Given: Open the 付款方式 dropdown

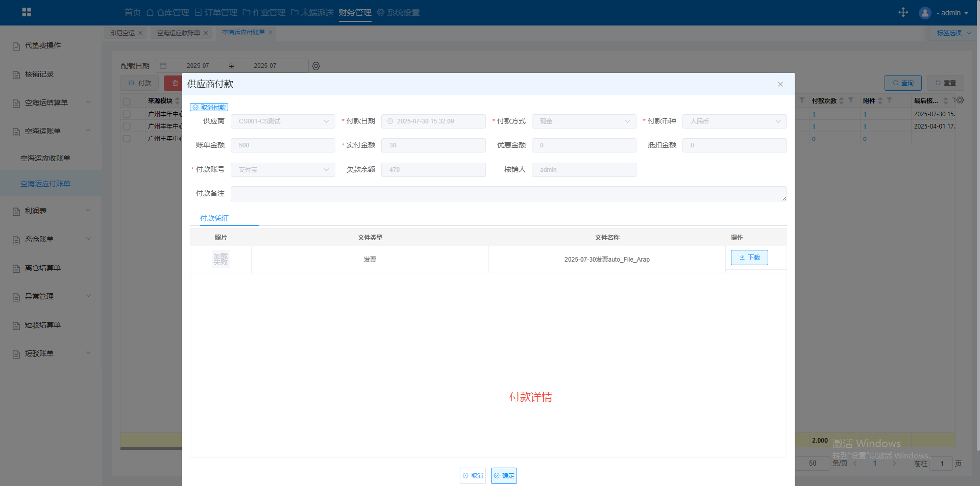Looking at the screenshot, I should point(583,121).
